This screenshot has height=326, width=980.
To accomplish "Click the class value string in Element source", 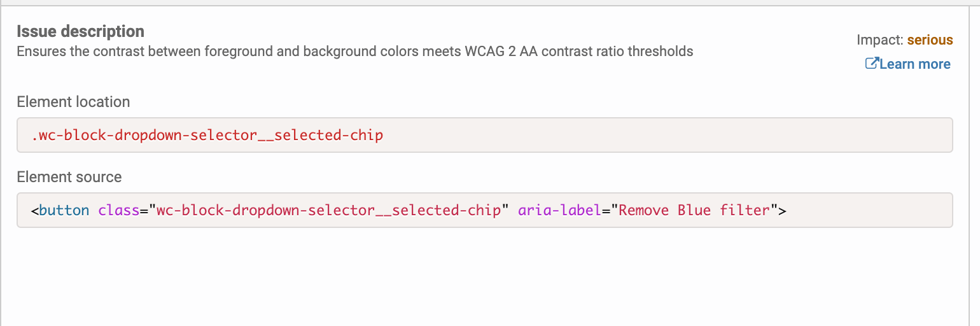I will pos(329,210).
